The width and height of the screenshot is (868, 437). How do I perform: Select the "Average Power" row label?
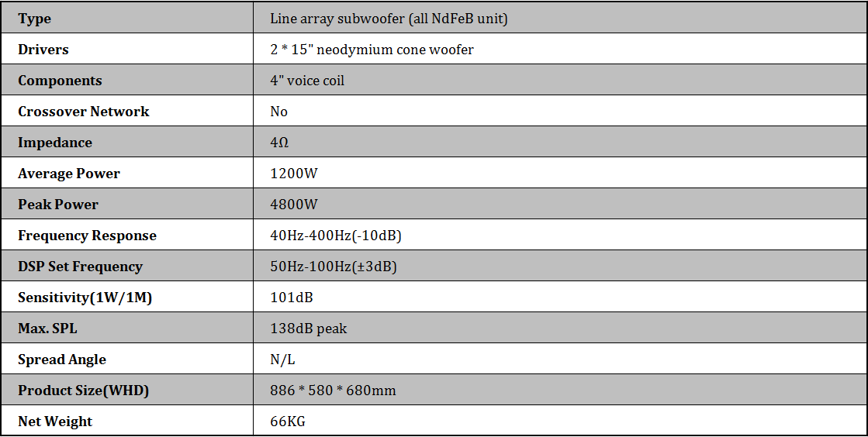tap(69, 174)
